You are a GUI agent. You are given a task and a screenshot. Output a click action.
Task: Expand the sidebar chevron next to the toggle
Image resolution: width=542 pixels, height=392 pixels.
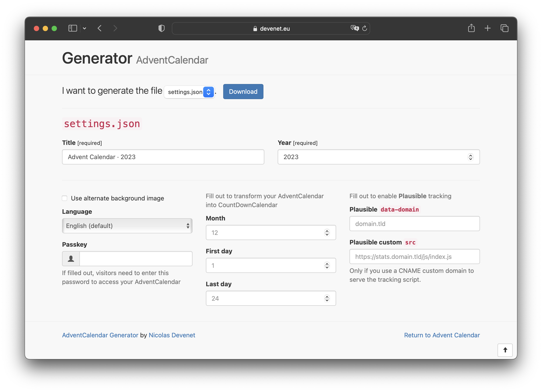84,28
